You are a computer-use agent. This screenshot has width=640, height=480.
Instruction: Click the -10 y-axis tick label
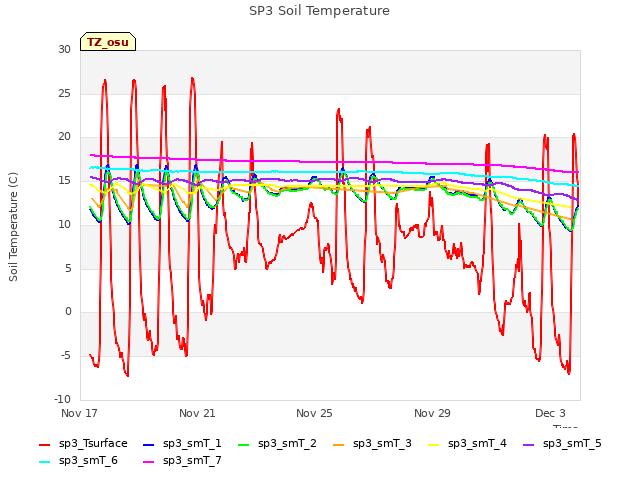pyautogui.click(x=63, y=399)
